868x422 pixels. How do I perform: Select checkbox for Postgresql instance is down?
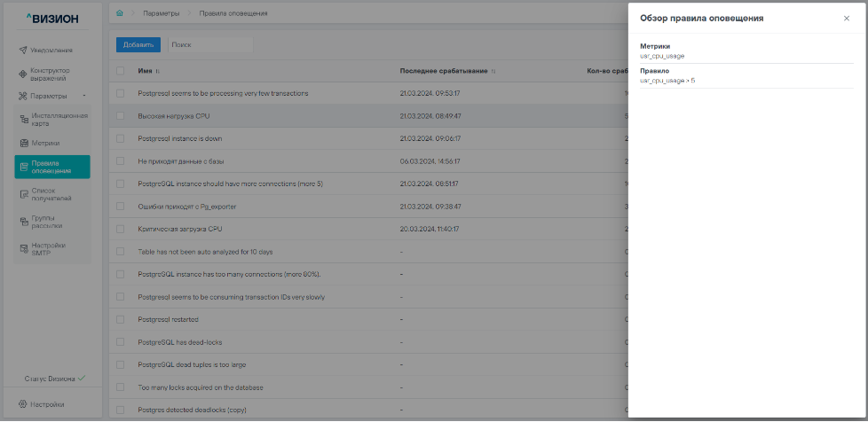[x=121, y=138]
